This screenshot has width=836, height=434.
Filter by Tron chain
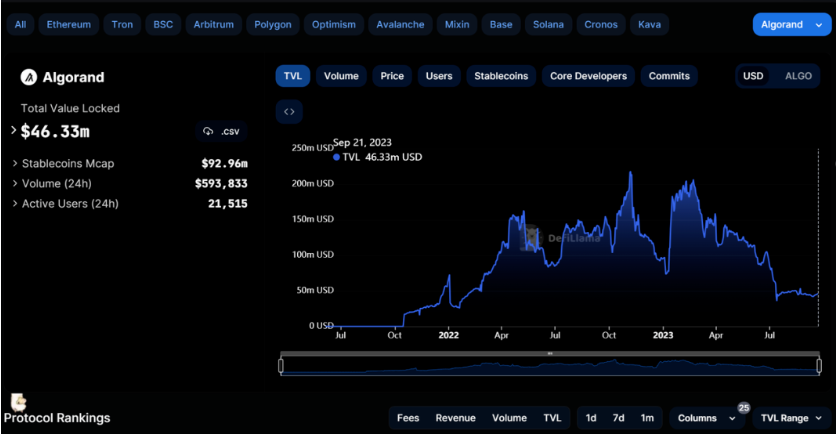pyautogui.click(x=122, y=25)
